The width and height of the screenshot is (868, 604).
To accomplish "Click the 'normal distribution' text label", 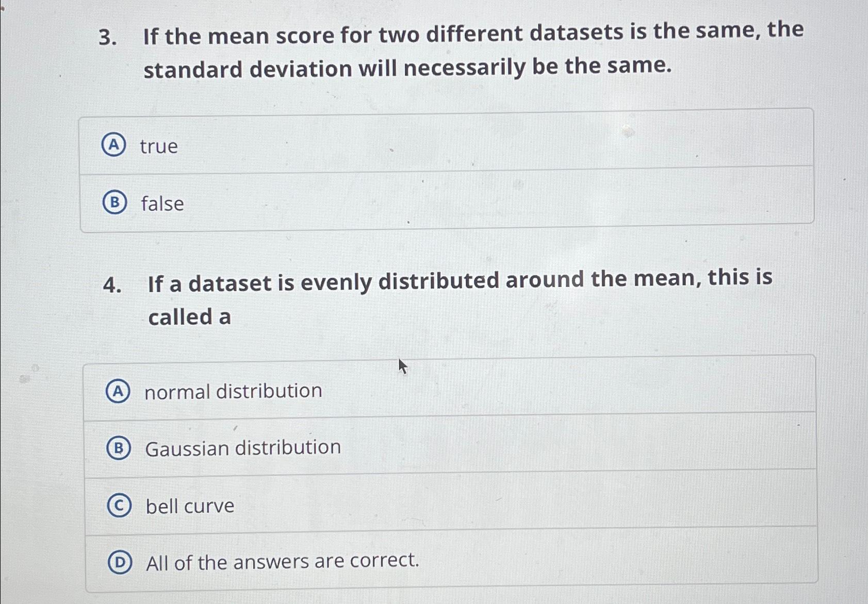I will 233,391.
